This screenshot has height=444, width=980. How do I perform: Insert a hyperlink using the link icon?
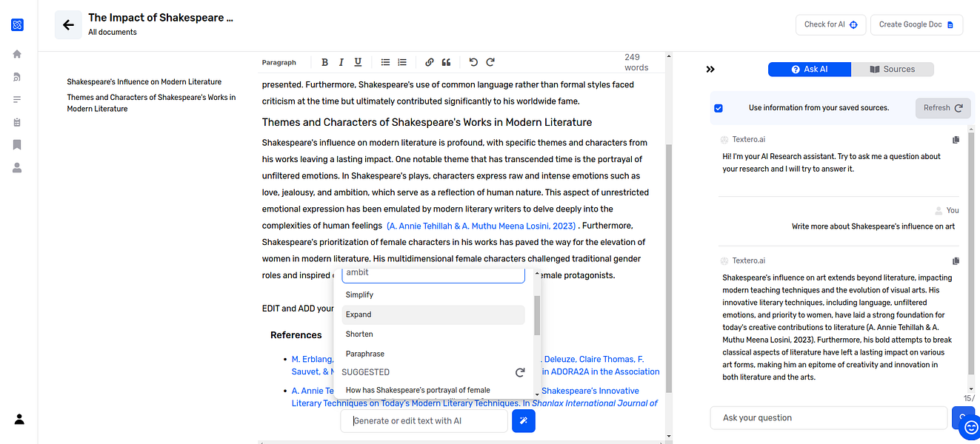[x=429, y=62]
